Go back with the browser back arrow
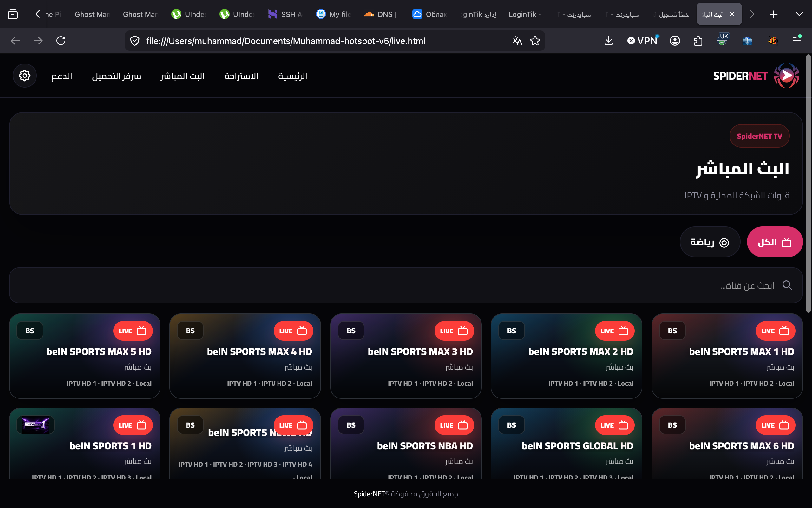Screen dimensions: 812x508 coord(15,41)
